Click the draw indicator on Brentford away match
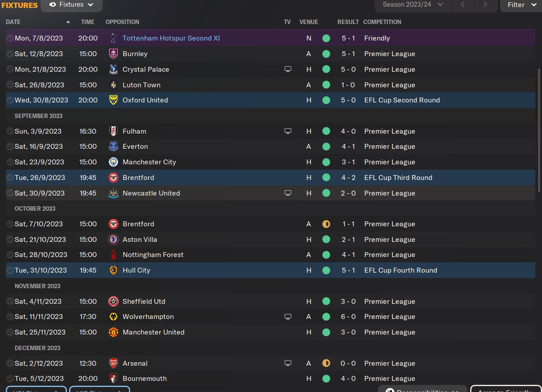 (326, 224)
